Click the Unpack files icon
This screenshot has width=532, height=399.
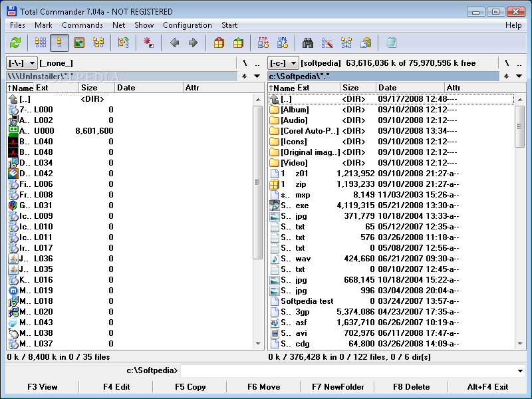tap(238, 43)
